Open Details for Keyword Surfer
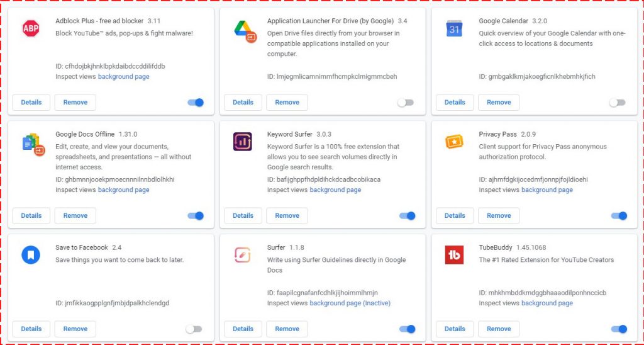Screen dimensions: 644x345 coord(243,215)
